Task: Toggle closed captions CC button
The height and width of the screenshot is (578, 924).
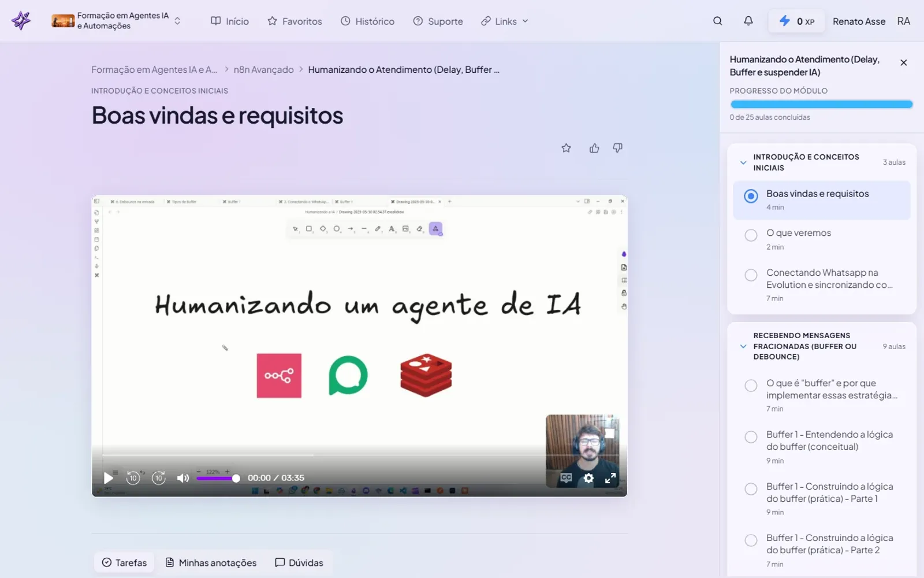Action: tap(566, 478)
